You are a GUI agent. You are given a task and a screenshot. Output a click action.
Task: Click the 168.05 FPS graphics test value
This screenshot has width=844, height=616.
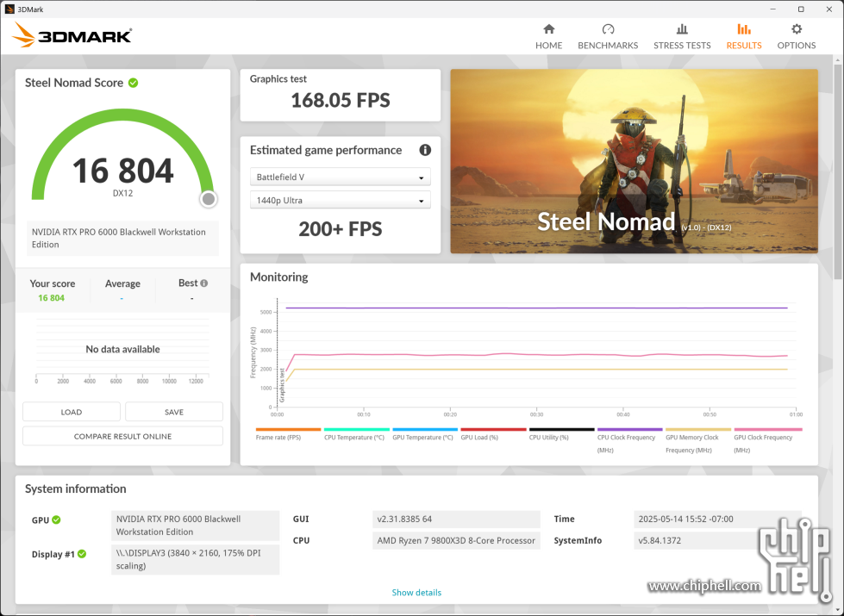pyautogui.click(x=341, y=100)
